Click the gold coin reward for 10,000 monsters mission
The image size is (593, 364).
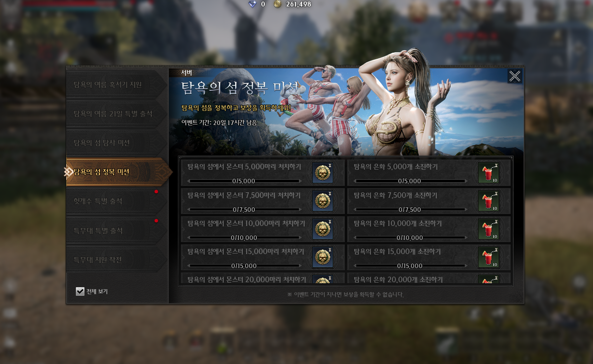click(x=323, y=229)
